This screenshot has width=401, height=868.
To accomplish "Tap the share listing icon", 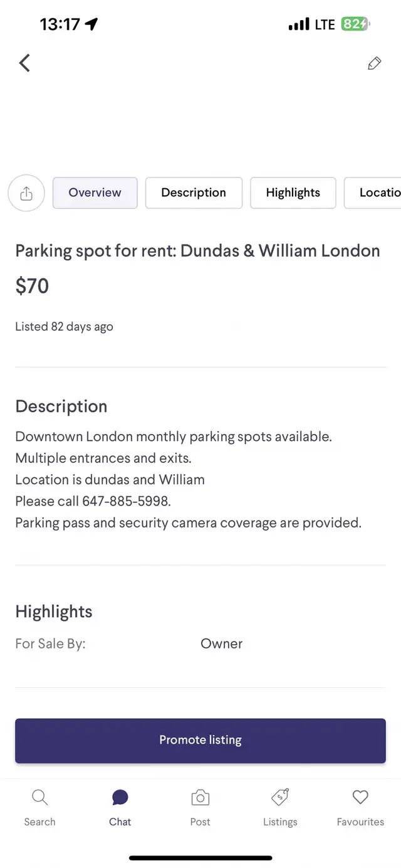I will [26, 193].
